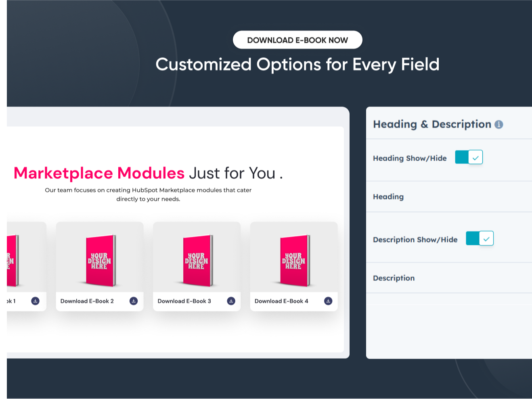Viewport: 532px width, 399px height.
Task: Turn off the Heading Show/Hide toggle
Action: tap(469, 157)
